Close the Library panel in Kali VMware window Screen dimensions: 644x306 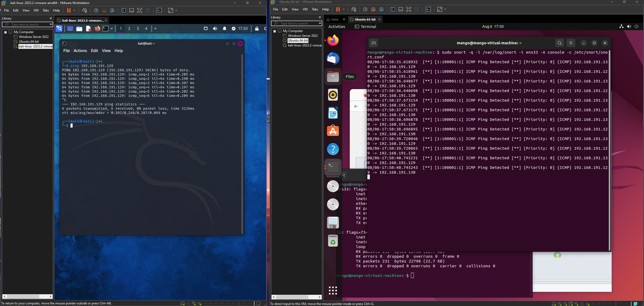tap(51, 18)
